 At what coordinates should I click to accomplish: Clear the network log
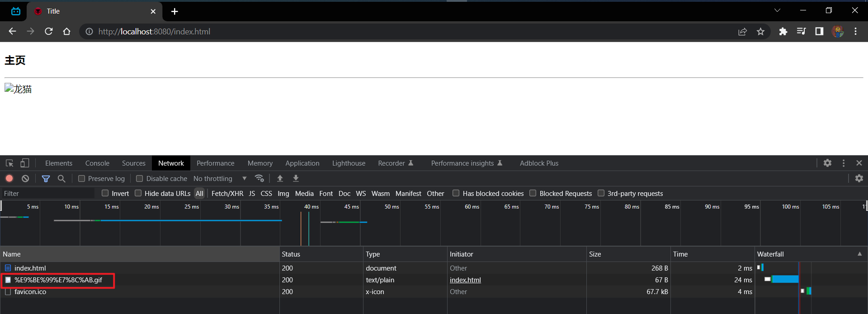pyautogui.click(x=25, y=178)
